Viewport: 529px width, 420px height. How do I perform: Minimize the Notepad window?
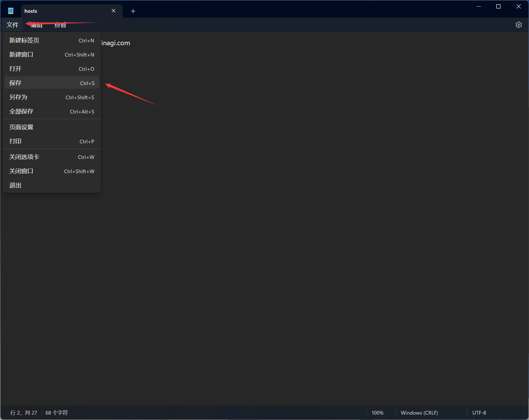pyautogui.click(x=479, y=7)
